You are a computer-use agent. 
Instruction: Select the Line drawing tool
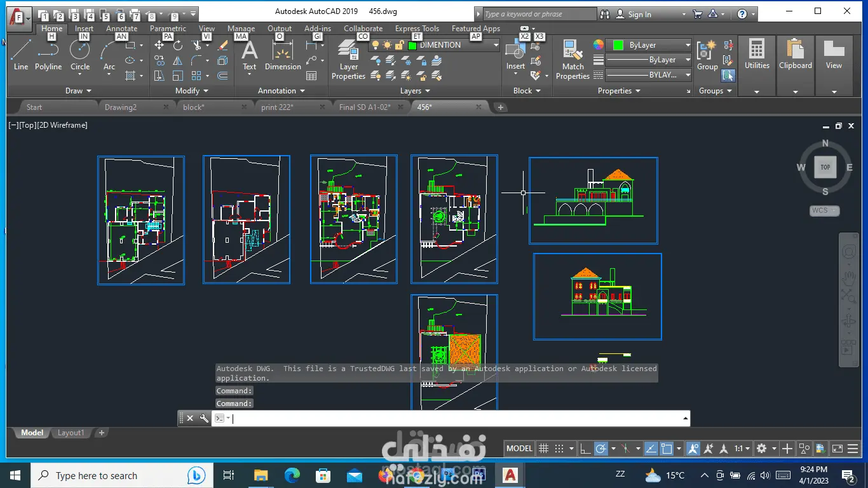point(21,55)
